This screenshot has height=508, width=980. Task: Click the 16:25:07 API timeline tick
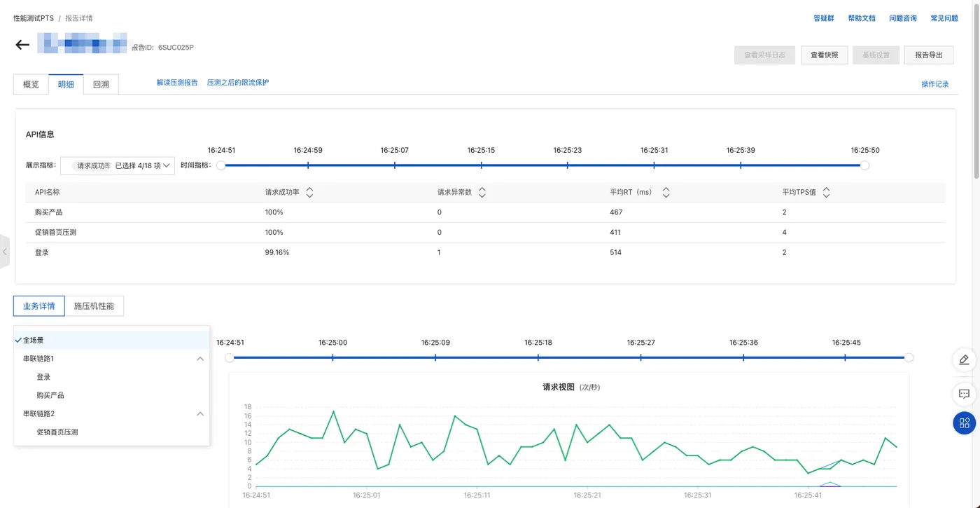(395, 165)
